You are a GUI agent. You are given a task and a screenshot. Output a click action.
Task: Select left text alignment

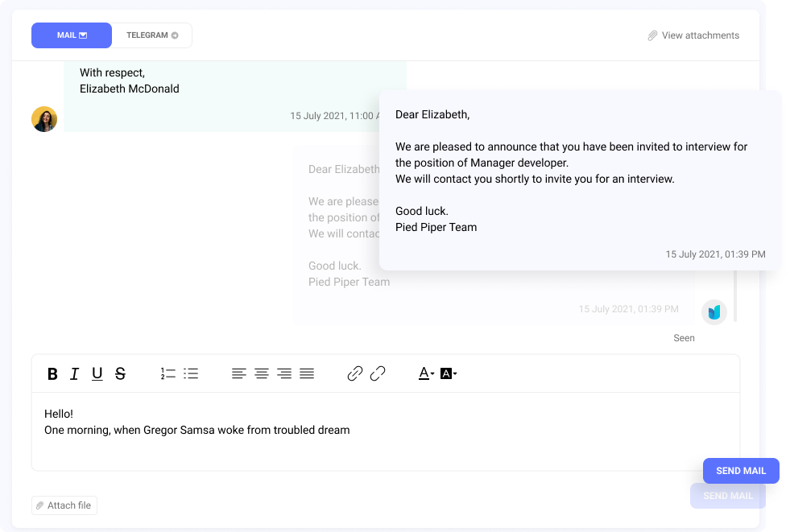point(239,373)
